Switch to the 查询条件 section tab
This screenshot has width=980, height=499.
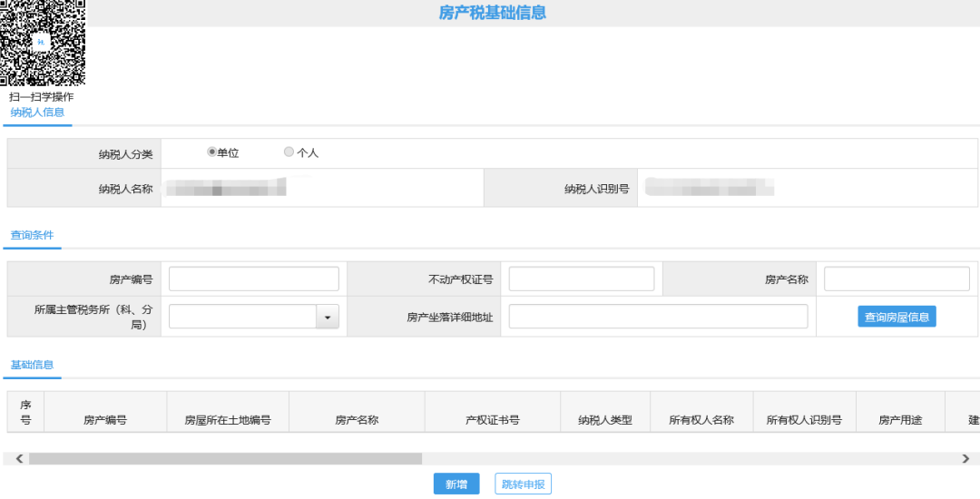[x=33, y=235]
